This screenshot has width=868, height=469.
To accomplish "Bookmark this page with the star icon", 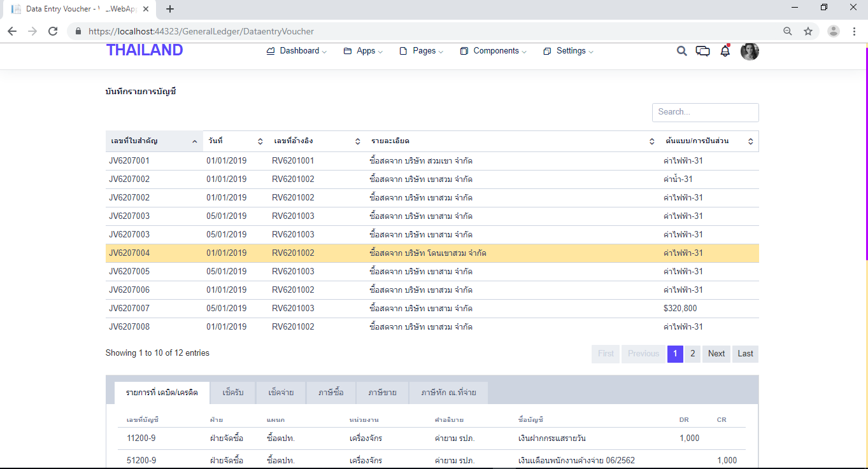I will [x=808, y=31].
